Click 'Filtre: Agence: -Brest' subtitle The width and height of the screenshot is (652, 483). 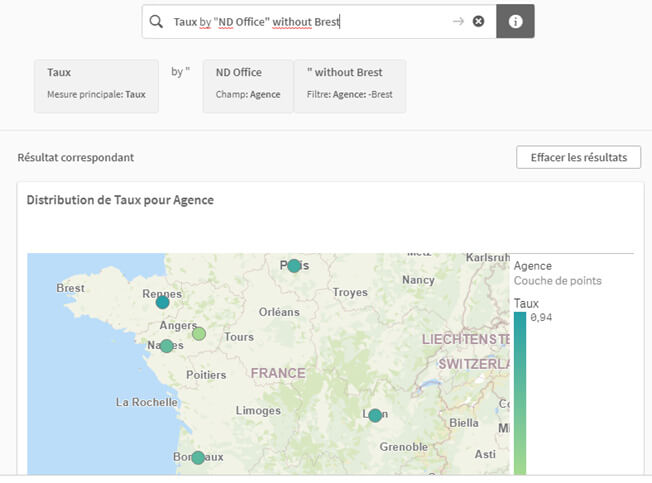349,95
